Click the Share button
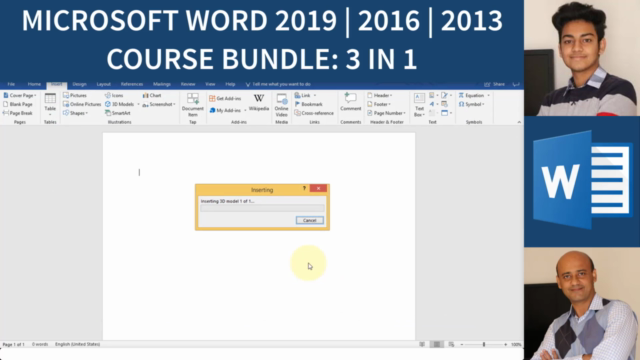 (495, 84)
